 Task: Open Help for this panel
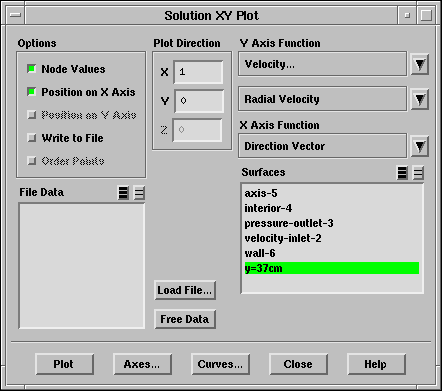pos(376,364)
